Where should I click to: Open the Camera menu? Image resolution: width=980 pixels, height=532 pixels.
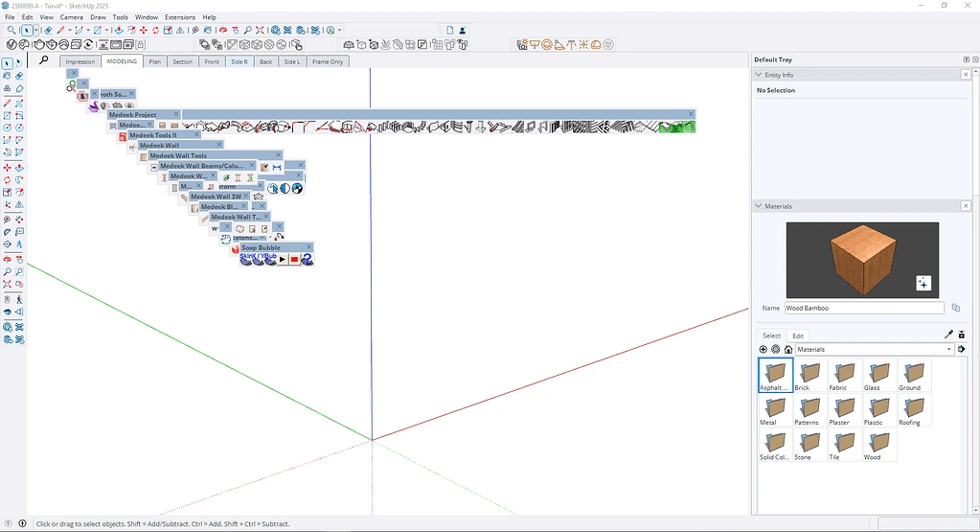click(x=71, y=17)
